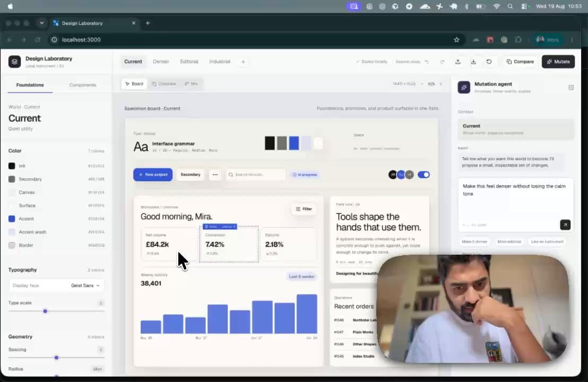The height and width of the screenshot is (382, 588).
Task: Collapse the Mutation agent panel icon
Action: (x=571, y=88)
